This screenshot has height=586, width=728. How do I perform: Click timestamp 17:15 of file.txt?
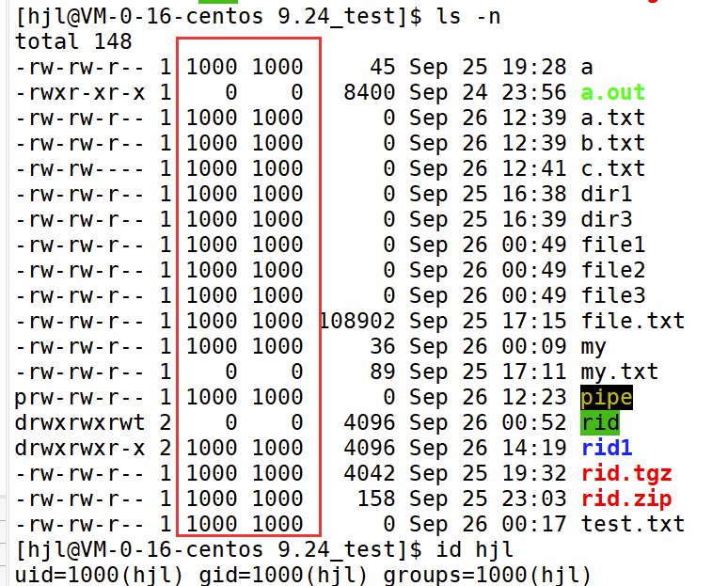point(534,321)
